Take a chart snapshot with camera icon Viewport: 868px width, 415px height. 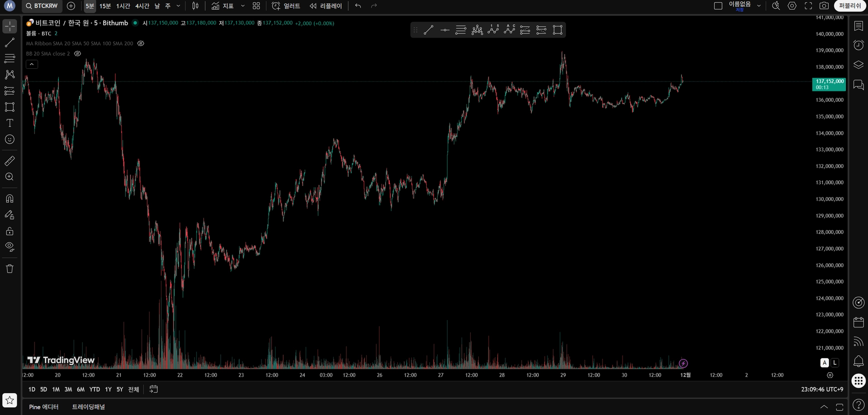(x=824, y=6)
